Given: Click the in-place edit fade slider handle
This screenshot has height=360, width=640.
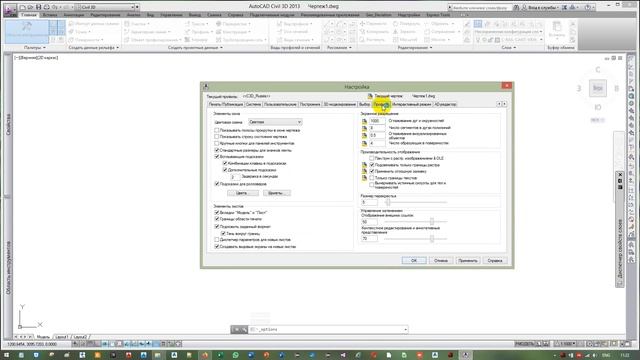Looking at the screenshot, I should [x=432, y=238].
